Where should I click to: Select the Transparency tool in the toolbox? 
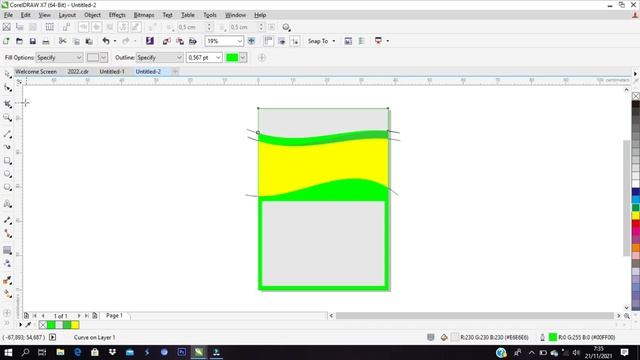pos(7,263)
